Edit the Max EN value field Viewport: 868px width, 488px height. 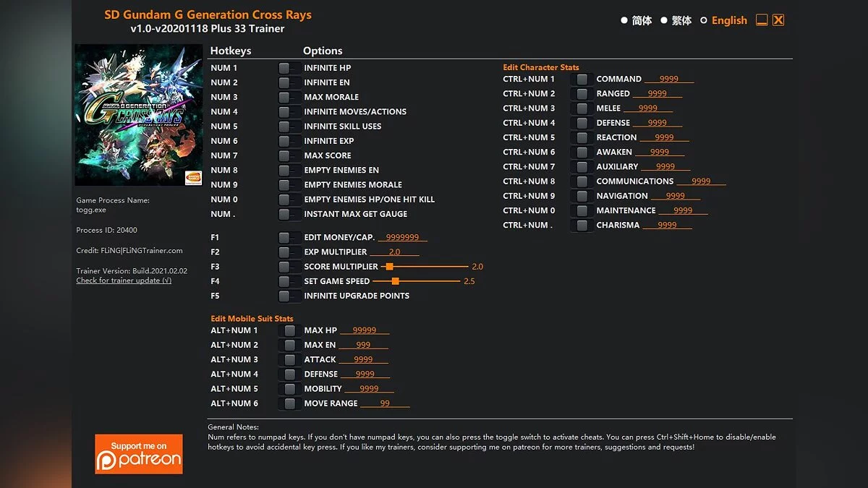pos(363,345)
